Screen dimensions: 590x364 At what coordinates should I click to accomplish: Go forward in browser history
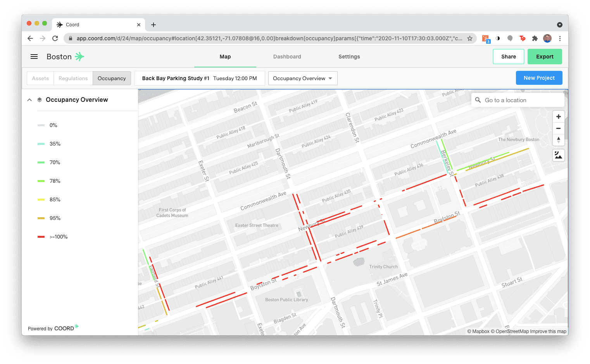pyautogui.click(x=43, y=38)
